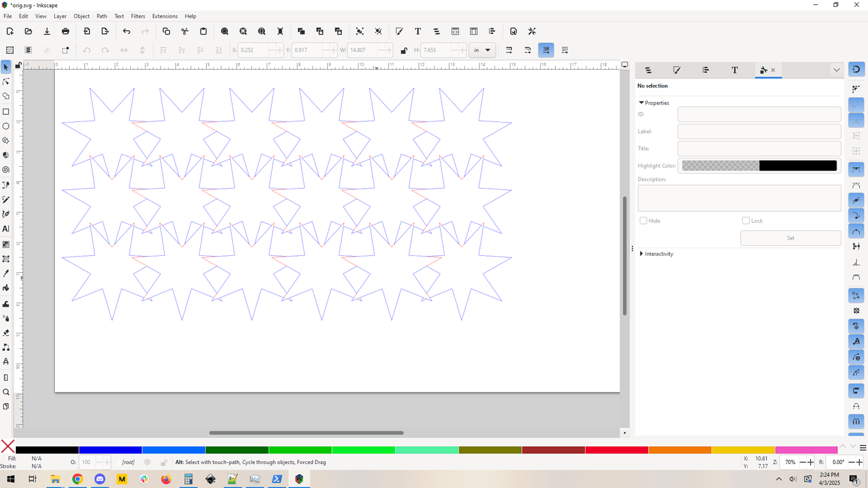Select the Node editing tool
The image size is (868, 488).
click(6, 81)
